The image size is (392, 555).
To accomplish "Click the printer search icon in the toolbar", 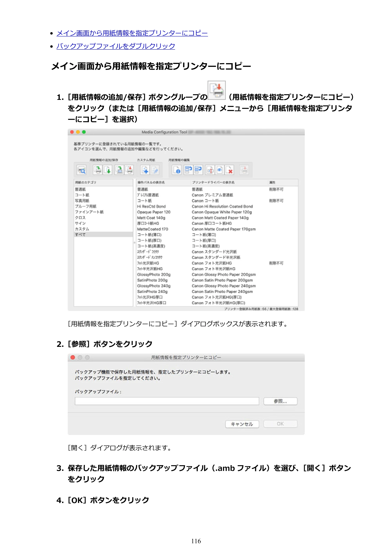I will click(82, 170).
